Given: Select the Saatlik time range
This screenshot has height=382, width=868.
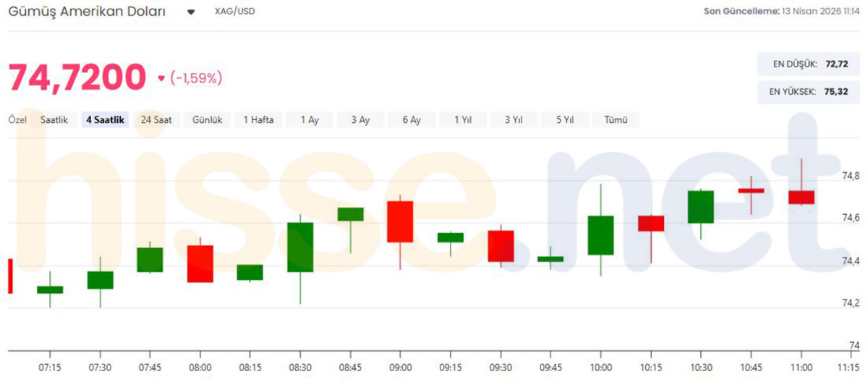Looking at the screenshot, I should pos(54,120).
